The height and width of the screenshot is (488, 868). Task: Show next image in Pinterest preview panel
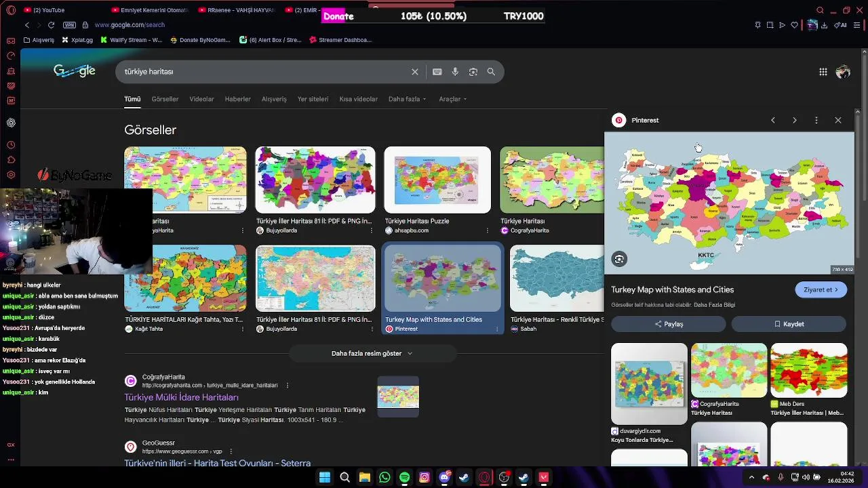pyautogui.click(x=795, y=120)
